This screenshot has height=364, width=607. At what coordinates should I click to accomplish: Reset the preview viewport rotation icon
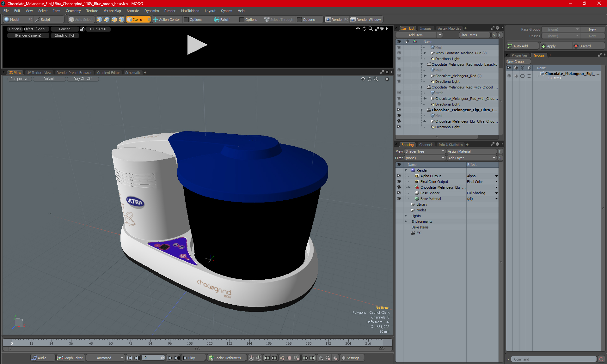tap(364, 29)
